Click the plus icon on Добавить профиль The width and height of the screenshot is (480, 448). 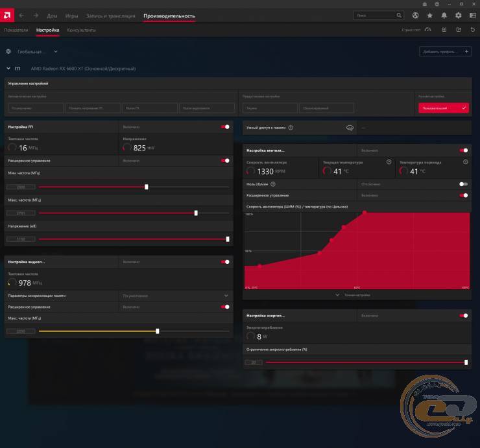tap(466, 52)
